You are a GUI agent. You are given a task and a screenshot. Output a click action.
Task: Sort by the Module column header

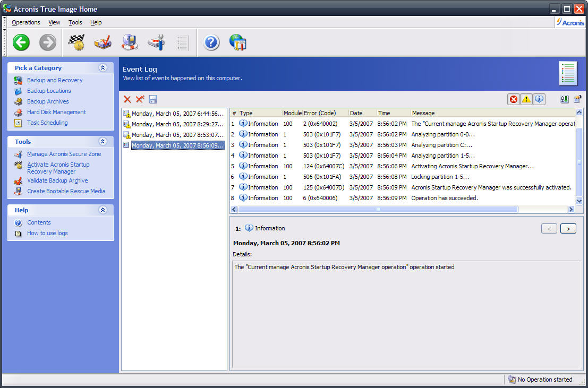292,113
